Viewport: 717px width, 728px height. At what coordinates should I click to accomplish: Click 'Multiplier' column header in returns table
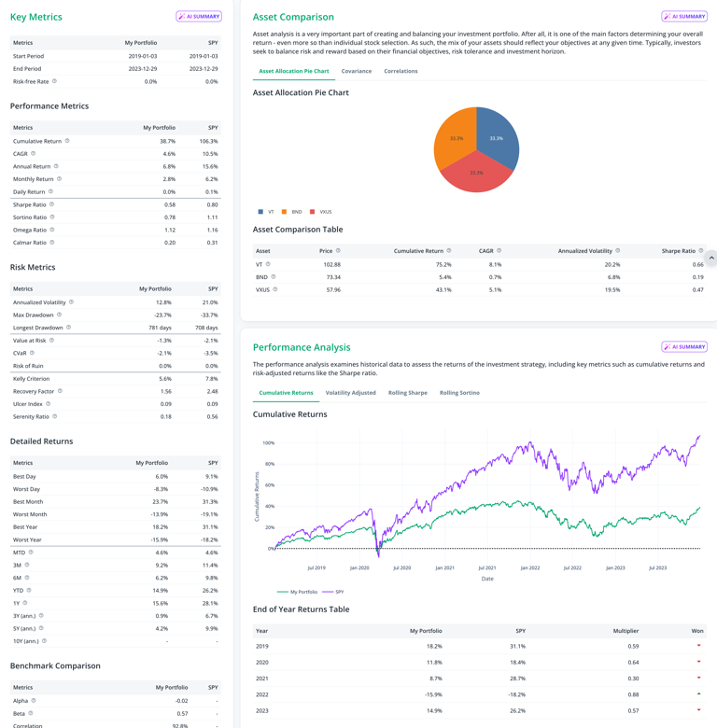pyautogui.click(x=626, y=631)
